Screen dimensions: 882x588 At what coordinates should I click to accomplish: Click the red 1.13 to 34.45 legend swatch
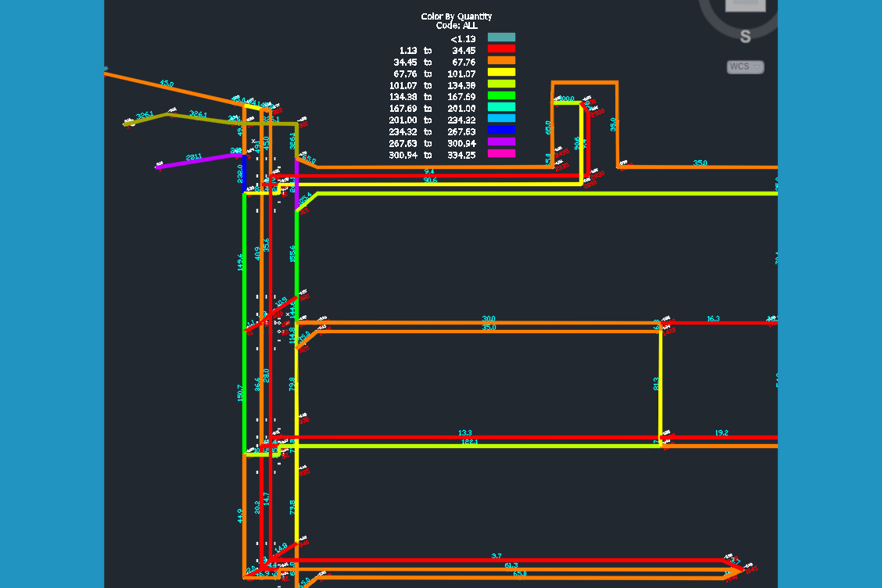501,48
